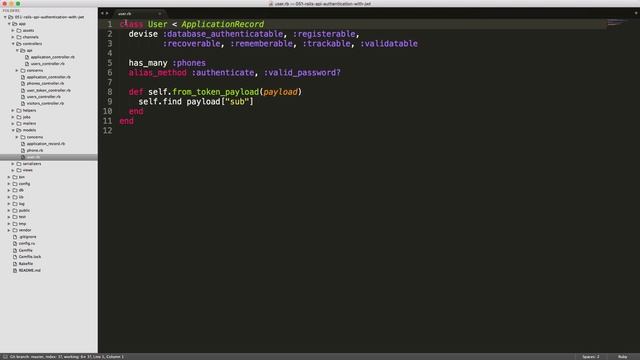Viewport: 640px width, 360px height.
Task: Click line number 8 in the gutter
Action: (110, 92)
